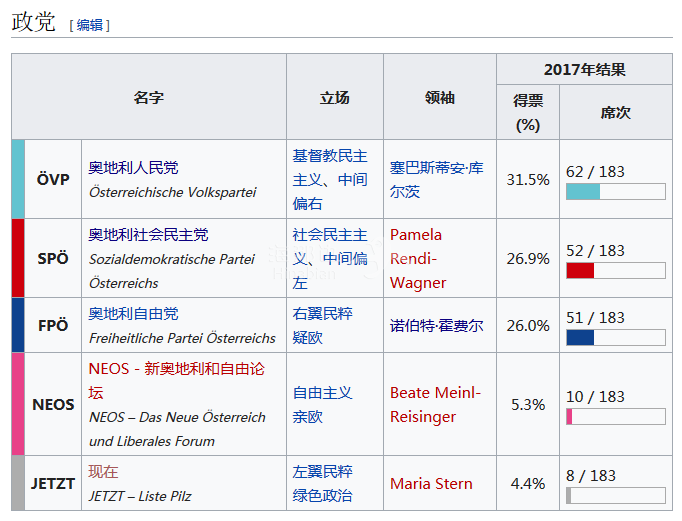Follow the 绿色政治 ideology link
Screen dimensions: 682x521
[322, 496]
